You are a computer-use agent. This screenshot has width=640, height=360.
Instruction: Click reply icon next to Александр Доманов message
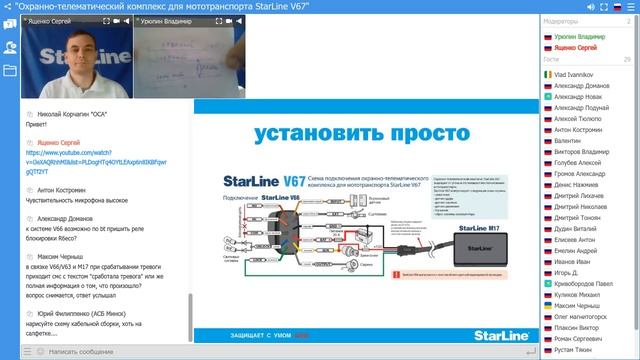(x=30, y=219)
